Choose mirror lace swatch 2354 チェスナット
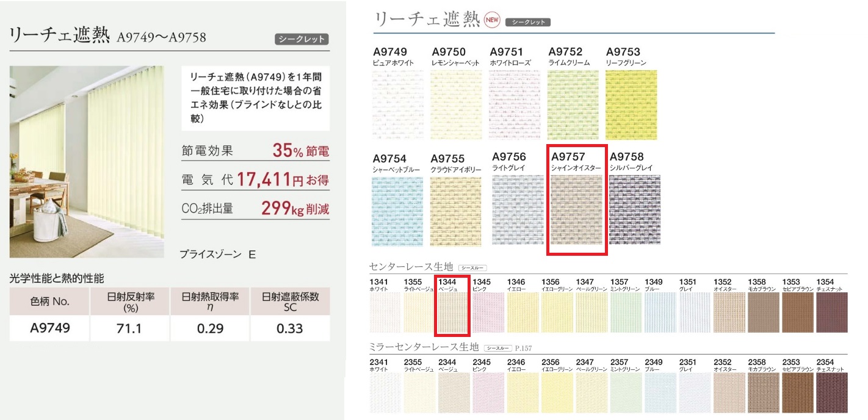Image resolution: width=868 pixels, height=420 pixels. point(832,393)
